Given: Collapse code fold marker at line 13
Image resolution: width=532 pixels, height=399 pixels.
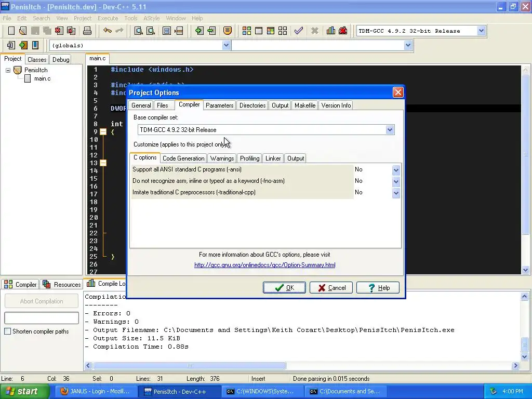Looking at the screenshot, I should 103,163.
